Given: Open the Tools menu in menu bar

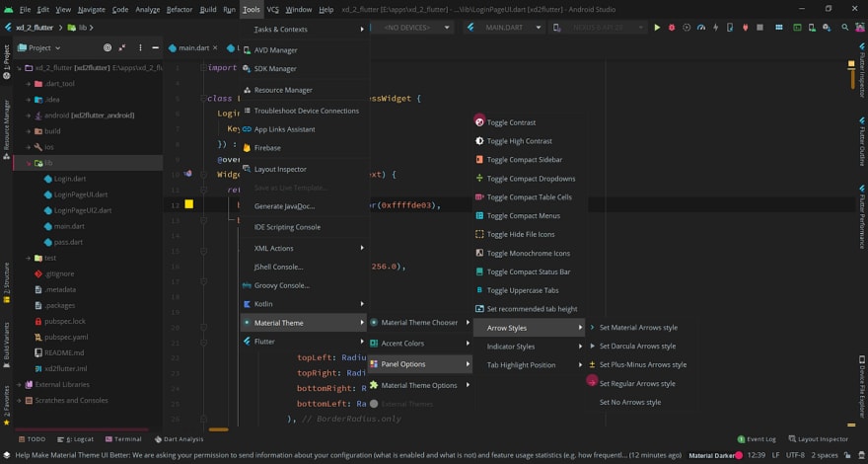Looking at the screenshot, I should pyautogui.click(x=251, y=10).
